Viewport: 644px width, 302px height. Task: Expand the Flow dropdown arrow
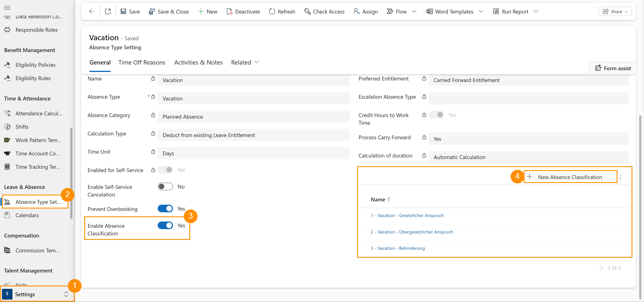(x=414, y=11)
